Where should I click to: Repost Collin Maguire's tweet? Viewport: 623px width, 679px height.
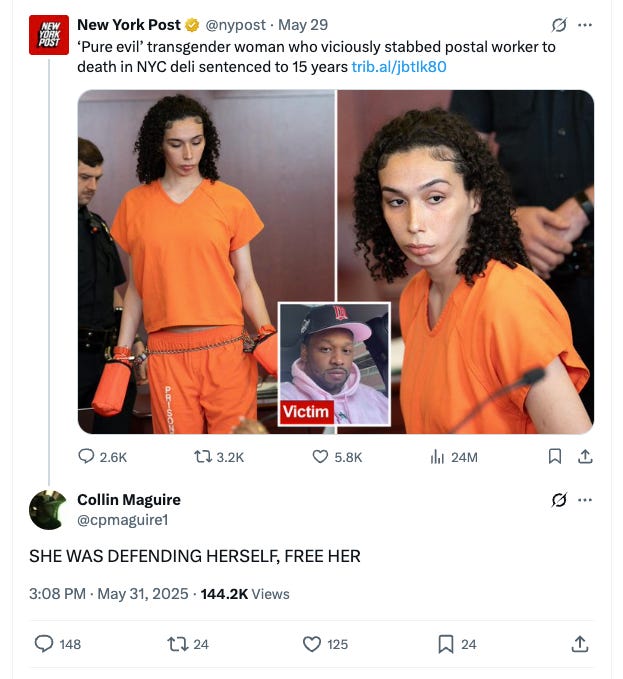(188, 644)
